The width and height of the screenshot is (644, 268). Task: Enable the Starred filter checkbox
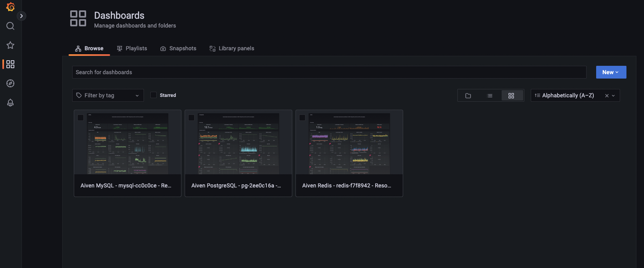click(154, 95)
